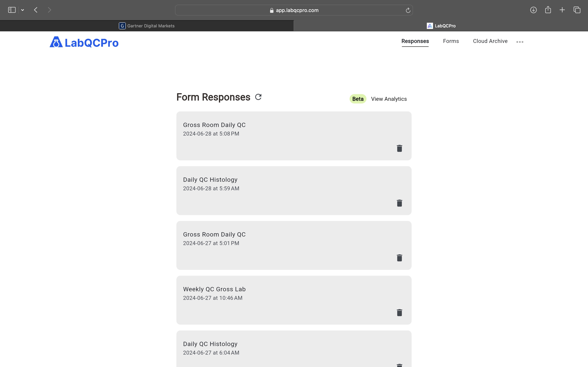The height and width of the screenshot is (367, 588).
Task: Open the three-dot more menu in navbar
Action: (x=520, y=42)
